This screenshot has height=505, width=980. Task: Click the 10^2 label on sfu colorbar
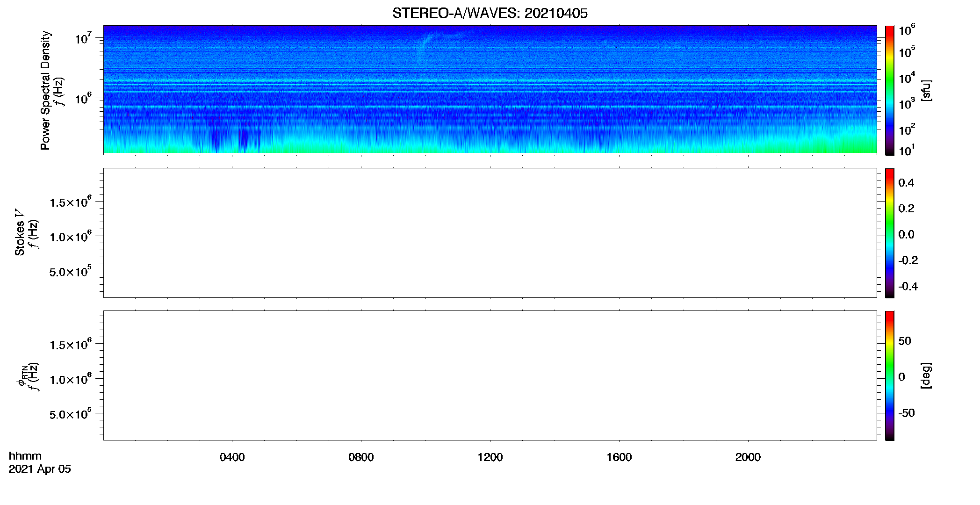[x=907, y=130]
